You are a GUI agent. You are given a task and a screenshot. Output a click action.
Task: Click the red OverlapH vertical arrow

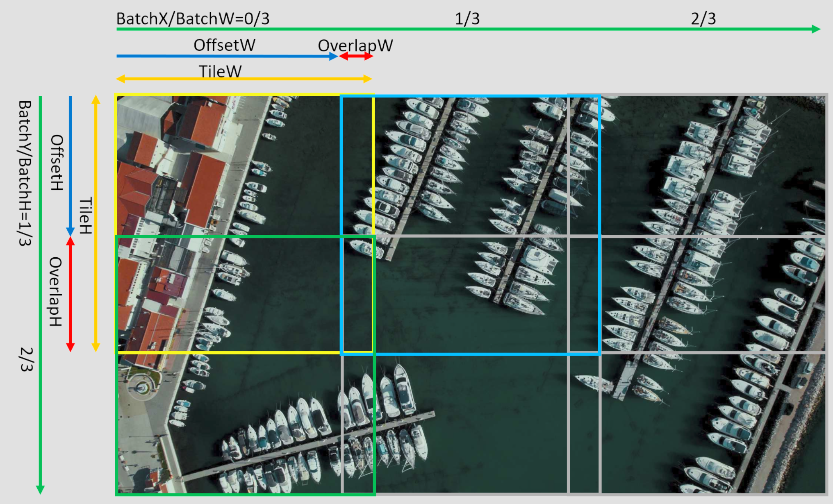71,294
